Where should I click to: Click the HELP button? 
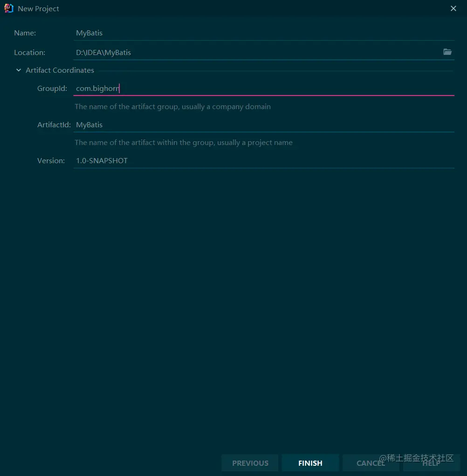pos(431,463)
